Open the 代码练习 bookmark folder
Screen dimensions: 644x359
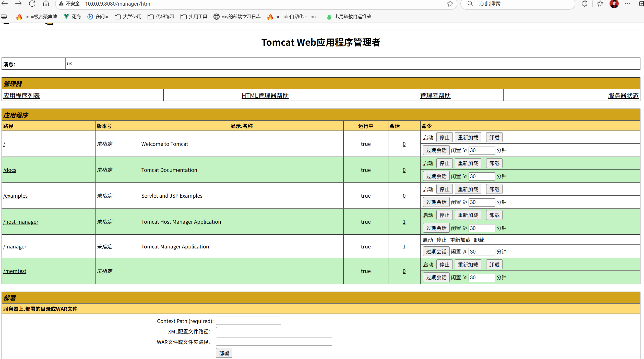click(x=161, y=17)
